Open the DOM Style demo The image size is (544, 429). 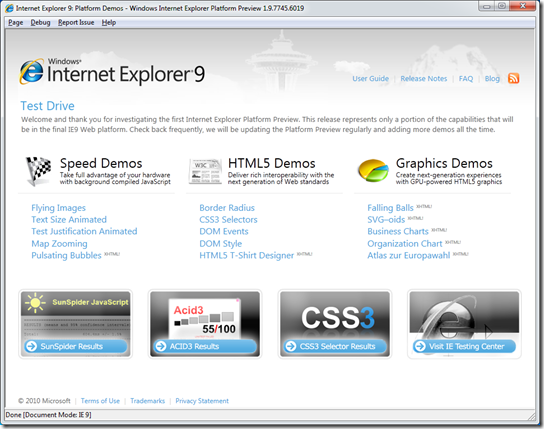[x=221, y=243]
